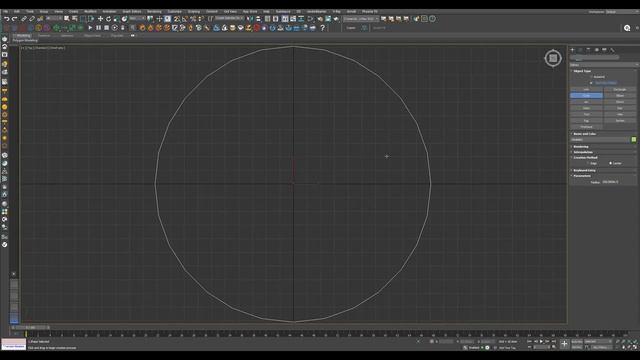
Task: Click the ViewCube in the viewport
Action: (x=553, y=58)
